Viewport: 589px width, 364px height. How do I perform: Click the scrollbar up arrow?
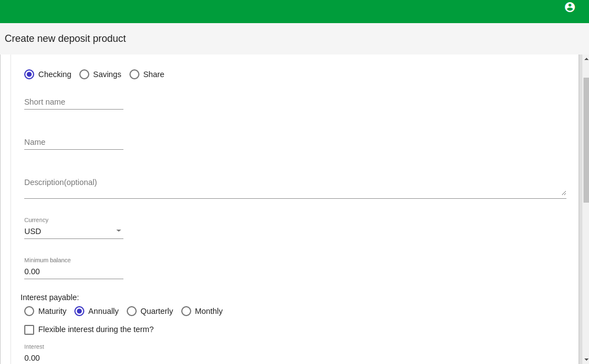[x=586, y=59]
